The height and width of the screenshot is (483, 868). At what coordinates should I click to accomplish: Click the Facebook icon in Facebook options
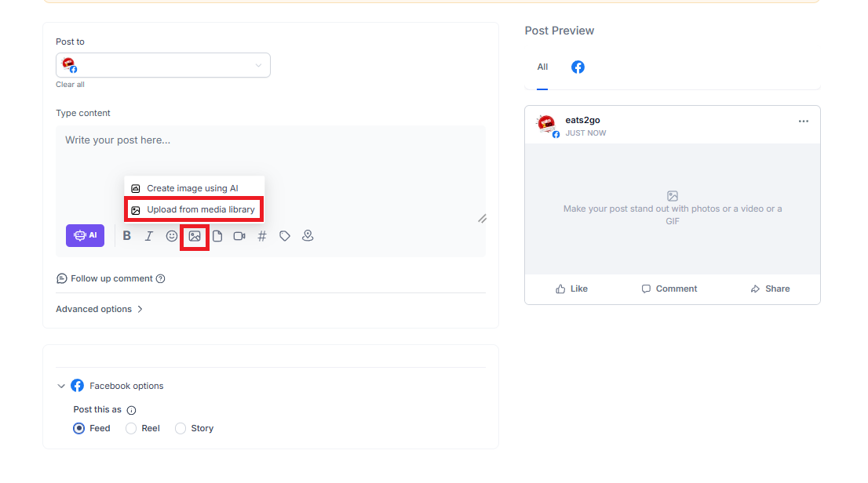point(78,386)
